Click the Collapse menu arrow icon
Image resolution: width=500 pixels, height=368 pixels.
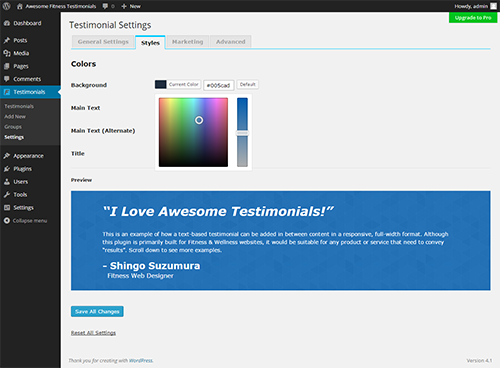(x=7, y=221)
